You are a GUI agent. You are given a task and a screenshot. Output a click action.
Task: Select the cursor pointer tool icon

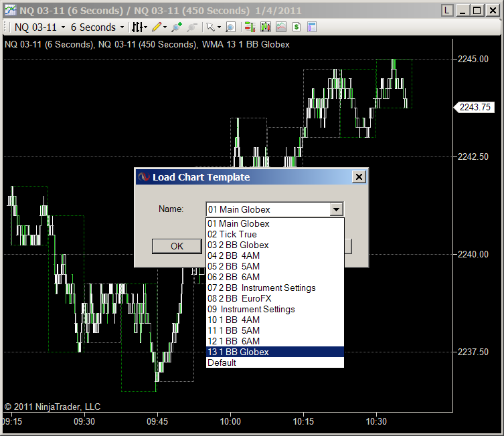point(211,27)
